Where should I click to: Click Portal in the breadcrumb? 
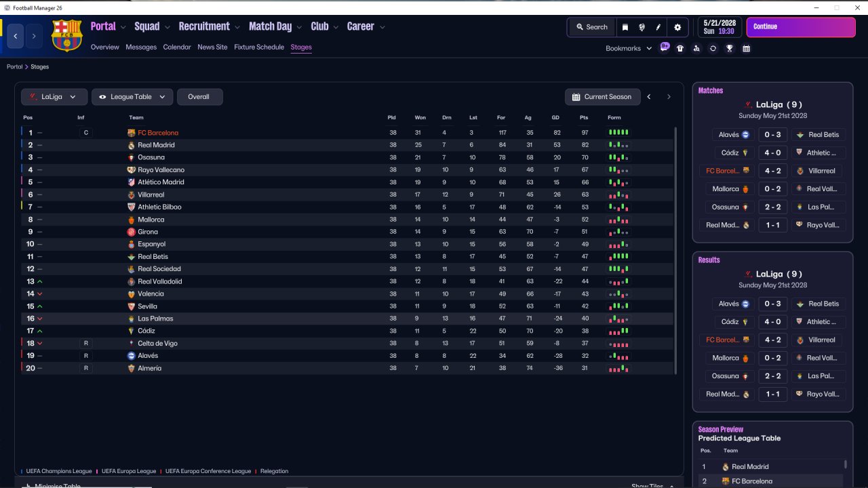14,67
